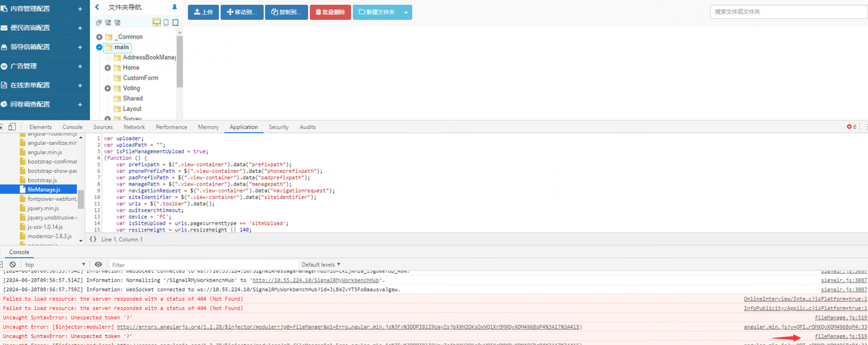Open the 新建文件夹 dropdown arrow
This screenshot has height=345, width=868.
point(406,12)
